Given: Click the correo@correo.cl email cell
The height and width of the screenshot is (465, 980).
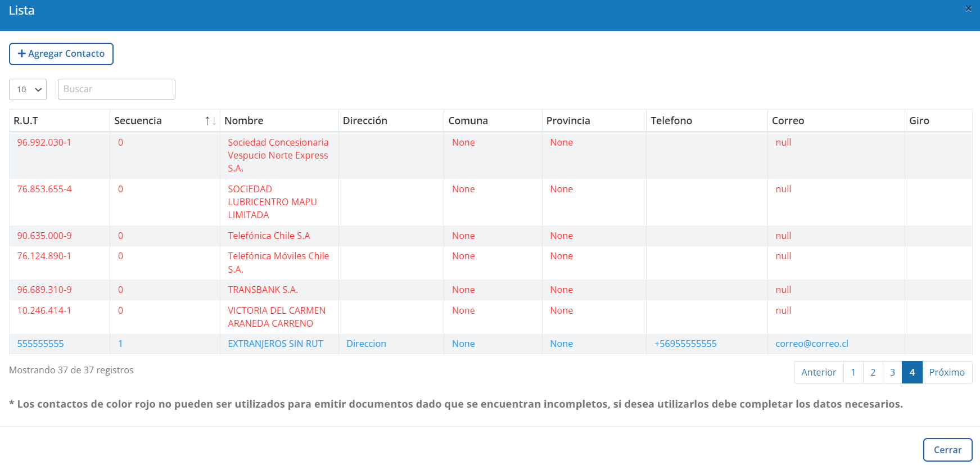Looking at the screenshot, I should [x=811, y=344].
